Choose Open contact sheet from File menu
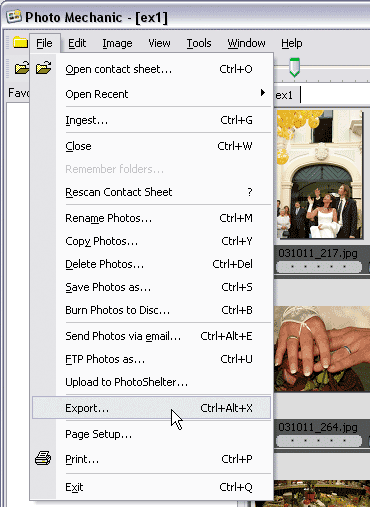This screenshot has height=507, width=370. (x=152, y=69)
